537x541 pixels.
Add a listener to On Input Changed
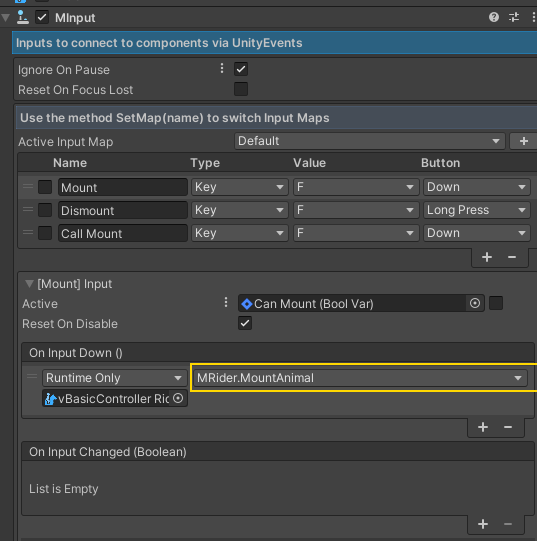click(x=483, y=524)
